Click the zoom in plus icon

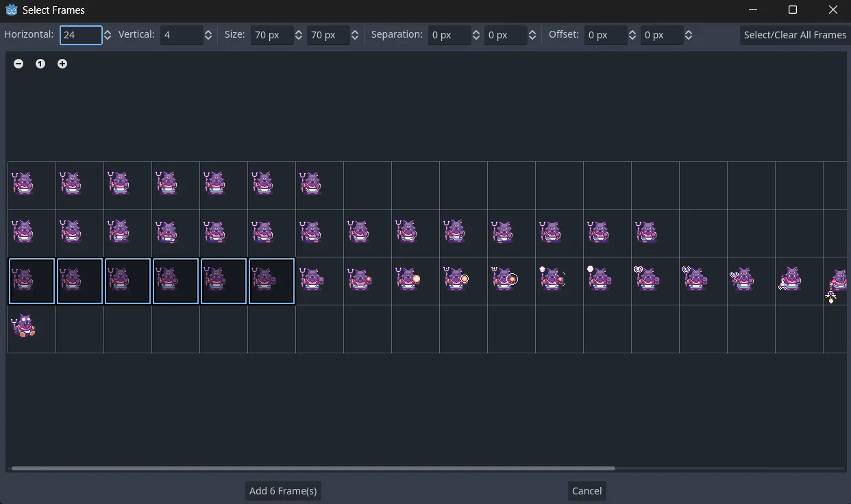click(62, 64)
